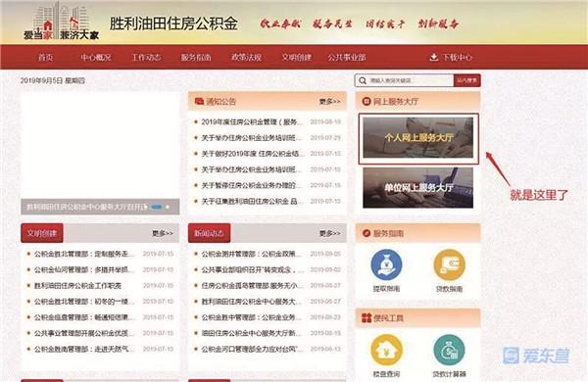Viewport: 588px width, 382px height.
Task: Open the 个人网上服务大厅 banner
Action: tap(418, 138)
